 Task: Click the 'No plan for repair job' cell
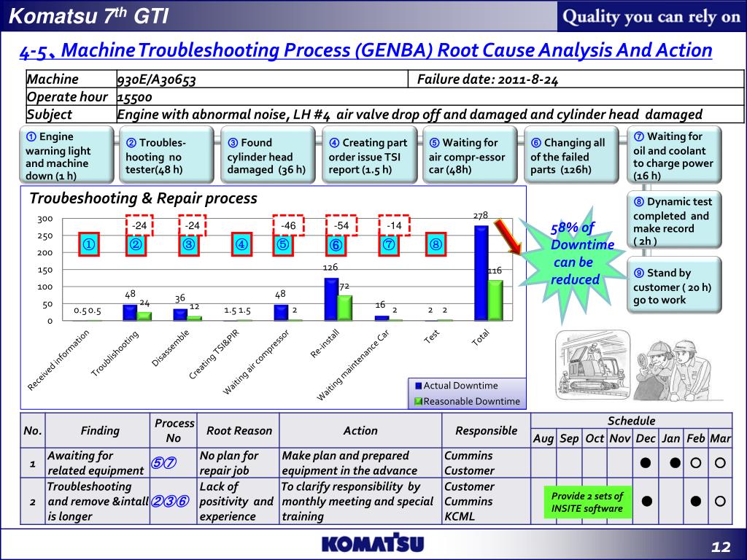239,463
